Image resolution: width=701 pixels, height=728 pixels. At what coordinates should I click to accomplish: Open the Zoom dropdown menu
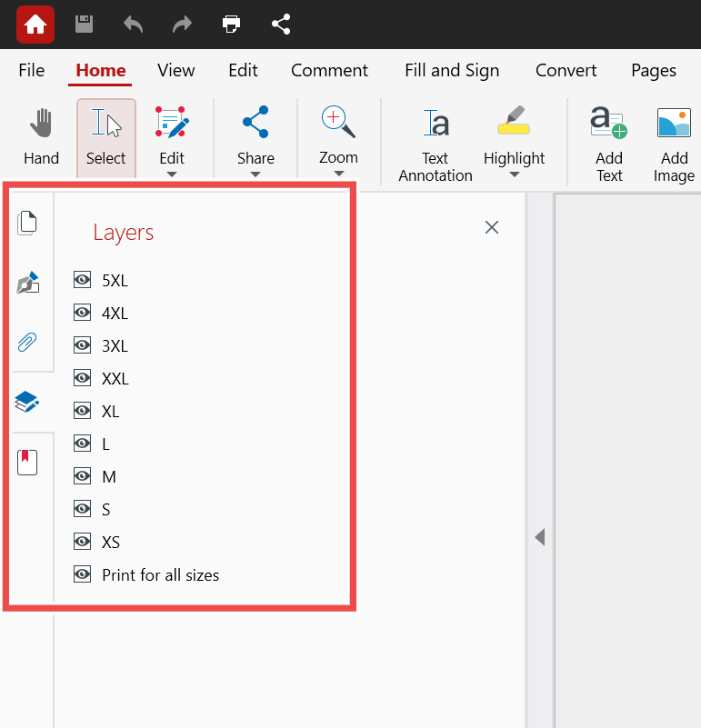(x=338, y=174)
